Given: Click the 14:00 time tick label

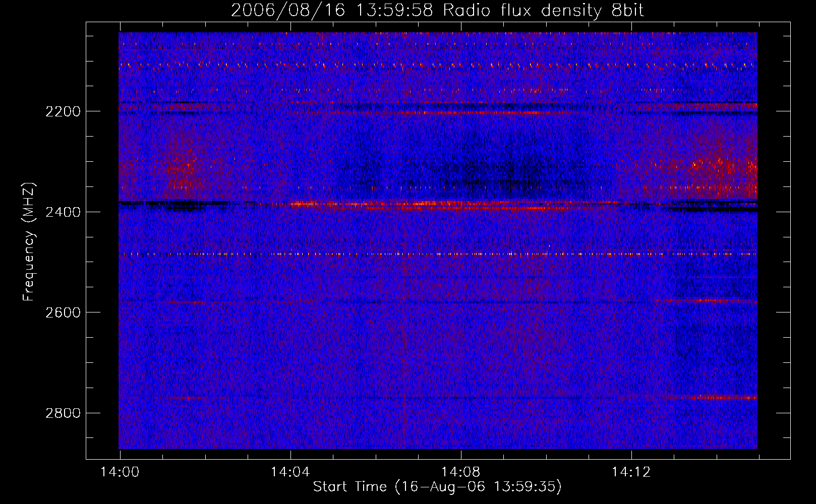Looking at the screenshot, I should tap(120, 472).
